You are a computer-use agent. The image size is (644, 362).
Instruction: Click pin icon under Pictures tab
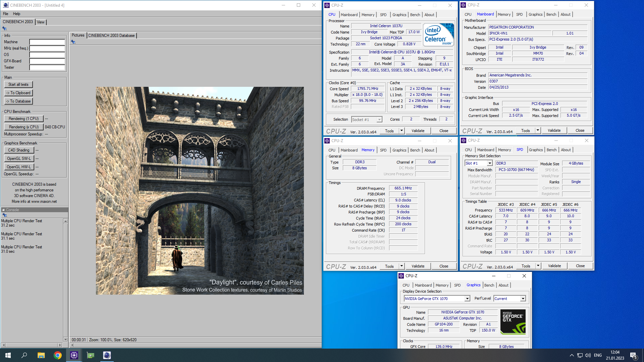(73, 42)
